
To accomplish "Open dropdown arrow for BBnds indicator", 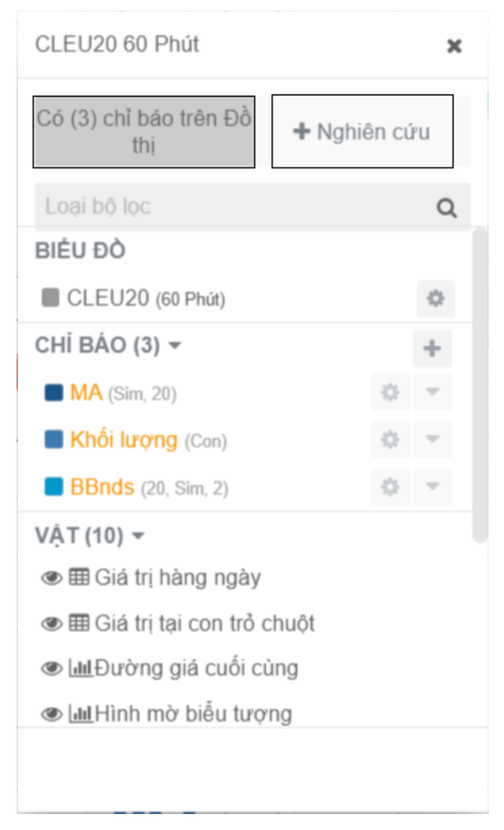I will [x=432, y=487].
